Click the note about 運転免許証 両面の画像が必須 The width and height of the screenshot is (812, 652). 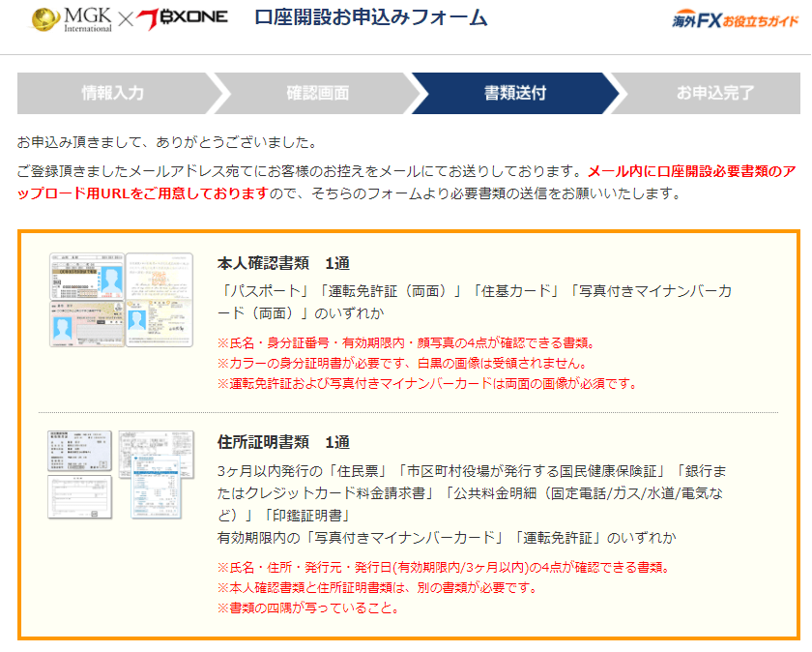427,383
